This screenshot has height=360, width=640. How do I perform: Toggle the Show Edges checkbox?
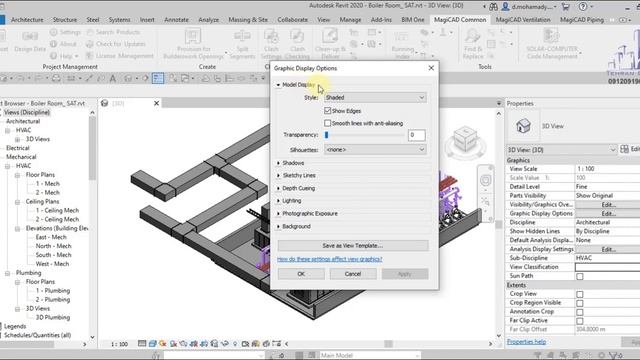[x=327, y=111]
